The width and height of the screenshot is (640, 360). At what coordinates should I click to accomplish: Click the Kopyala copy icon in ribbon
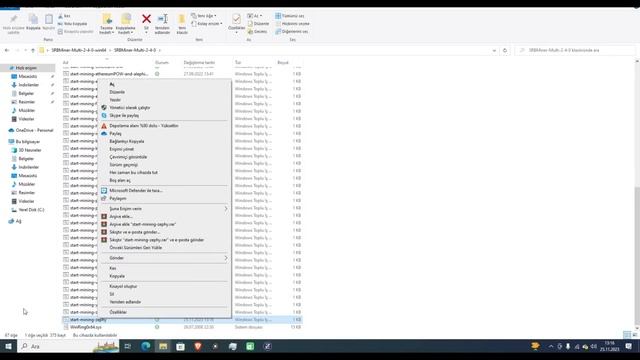click(33, 19)
